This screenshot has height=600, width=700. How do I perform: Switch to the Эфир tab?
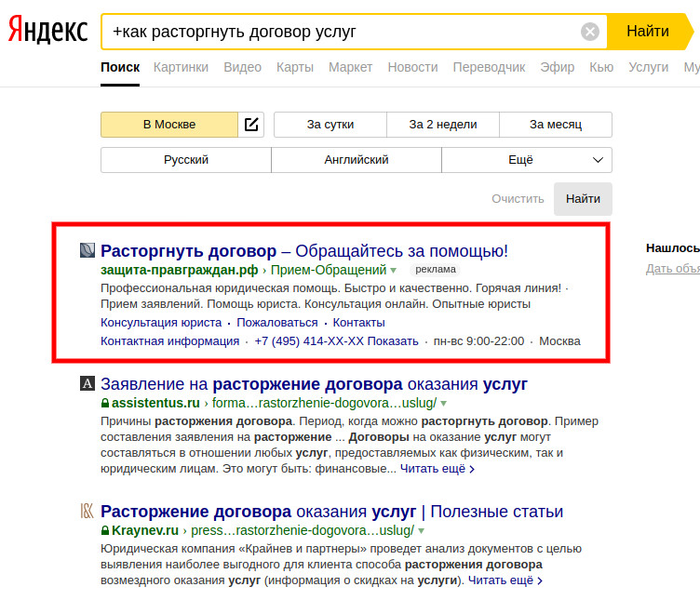[558, 67]
